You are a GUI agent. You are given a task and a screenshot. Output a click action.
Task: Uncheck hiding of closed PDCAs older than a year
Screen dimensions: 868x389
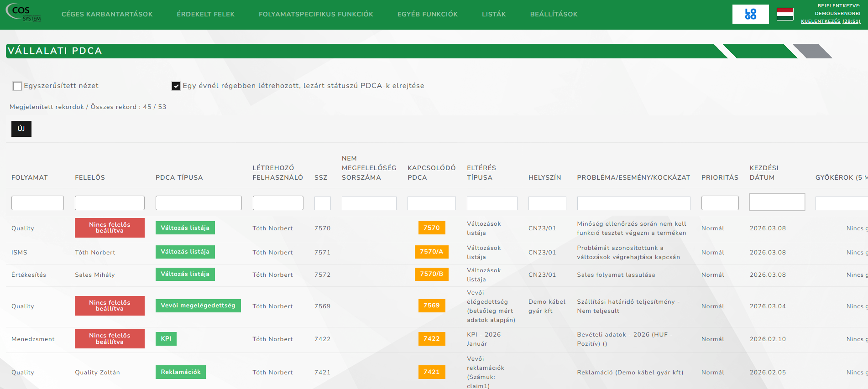point(176,86)
